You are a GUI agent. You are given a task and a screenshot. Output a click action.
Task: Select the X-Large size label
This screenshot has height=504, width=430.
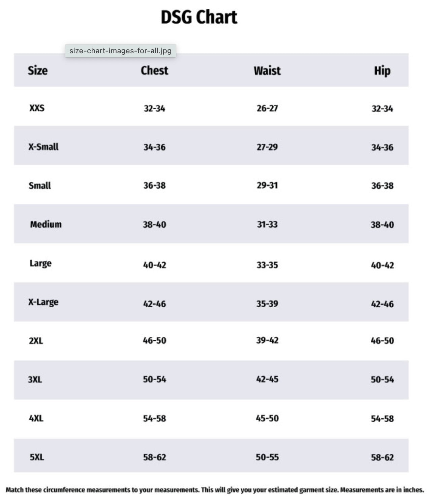pos(43,302)
